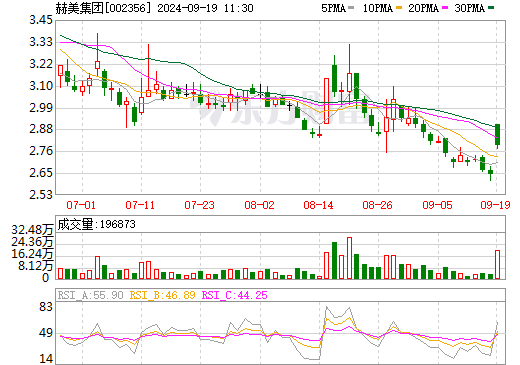Click the 5PMA legend label

click(x=334, y=8)
